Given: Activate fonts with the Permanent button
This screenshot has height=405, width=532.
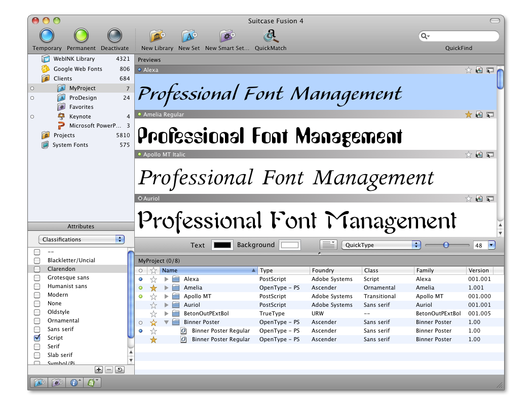Looking at the screenshot, I should tap(81, 35).
